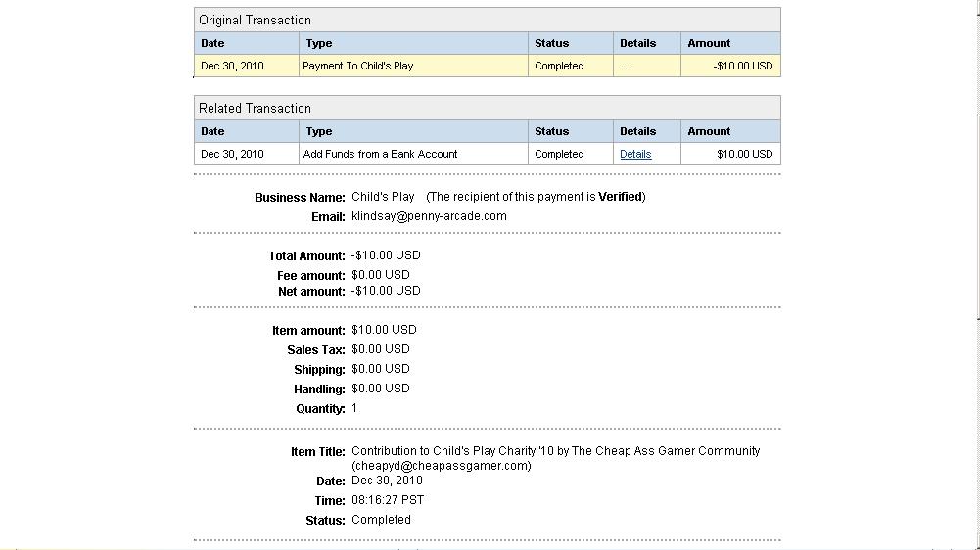
Task: Click the '-$10.00 USD' amount in Original Transaction
Action: click(x=742, y=66)
